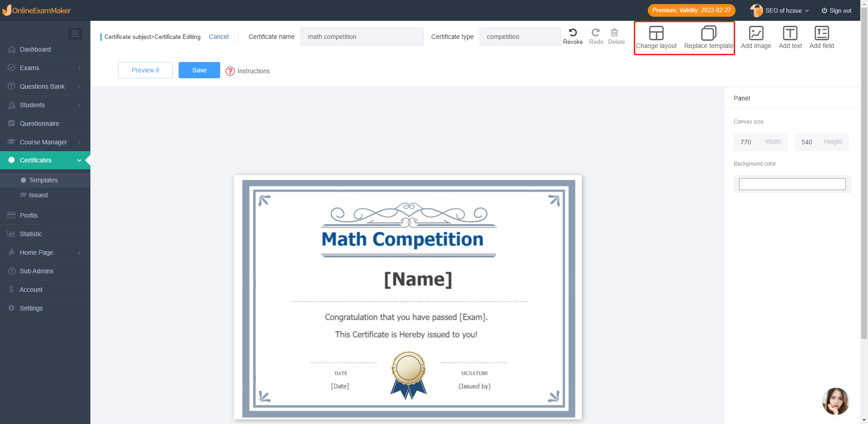Expand the Questions Bank menu

pyautogui.click(x=45, y=86)
